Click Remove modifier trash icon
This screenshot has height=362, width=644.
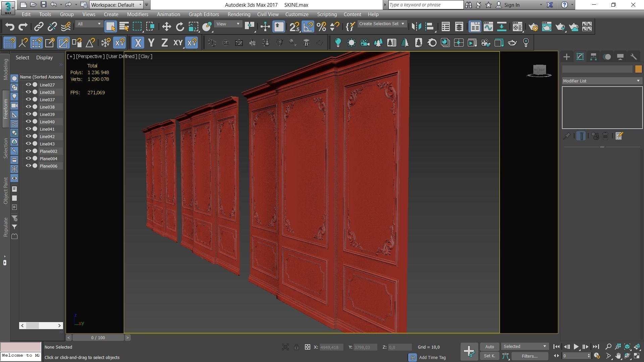coord(605,136)
